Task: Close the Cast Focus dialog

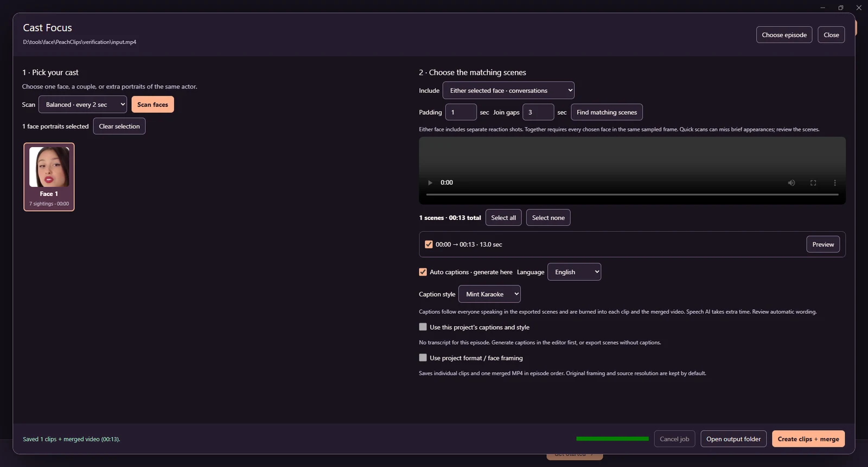Action: [x=831, y=35]
